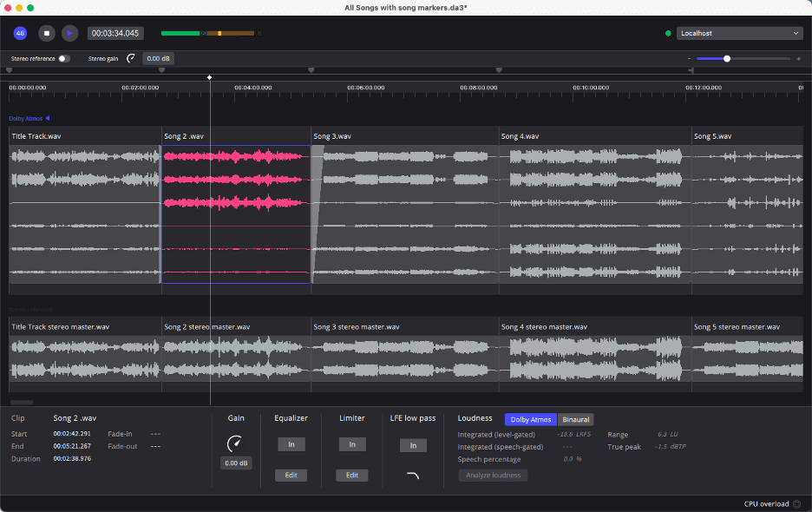Click the Dolby Atmos speaker icon
The image size is (812, 512).
(48, 118)
